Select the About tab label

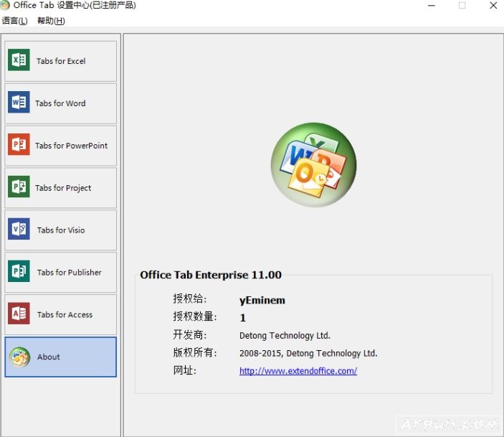(x=49, y=357)
